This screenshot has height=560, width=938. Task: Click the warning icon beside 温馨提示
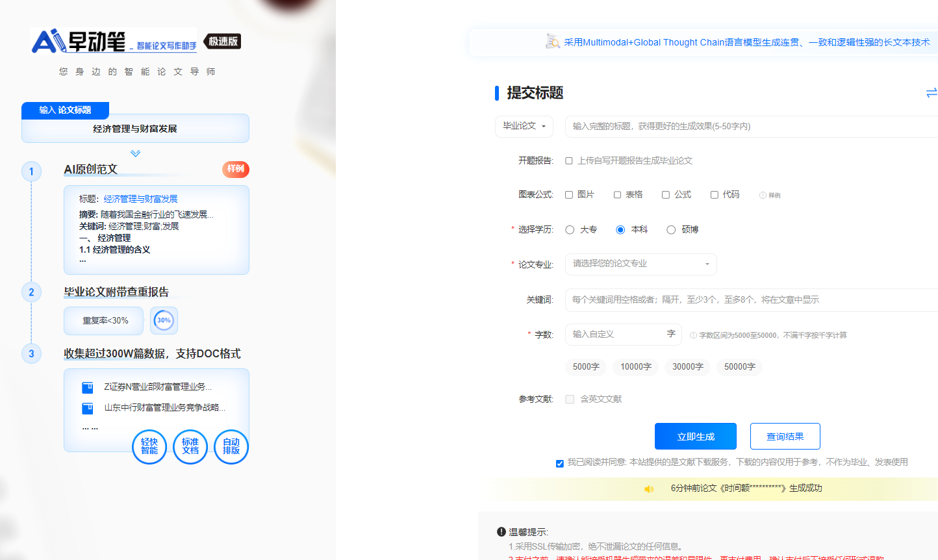pyautogui.click(x=501, y=531)
